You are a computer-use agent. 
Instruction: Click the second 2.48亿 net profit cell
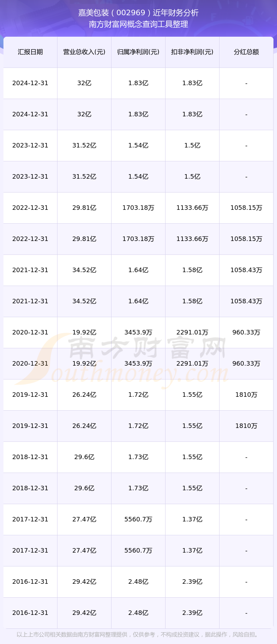[x=138, y=613]
